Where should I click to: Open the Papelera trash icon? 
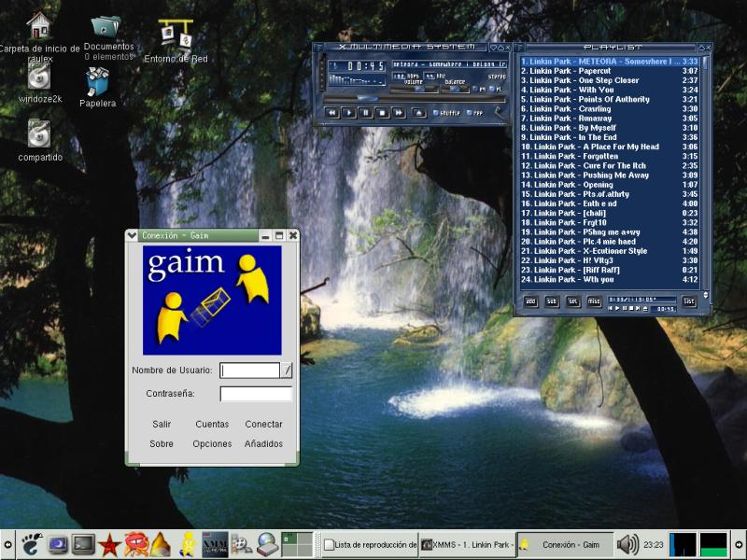tap(97, 84)
